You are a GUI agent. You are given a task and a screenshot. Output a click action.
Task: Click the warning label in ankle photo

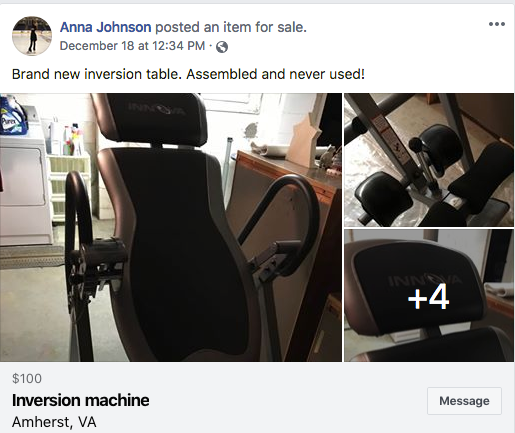(388, 137)
